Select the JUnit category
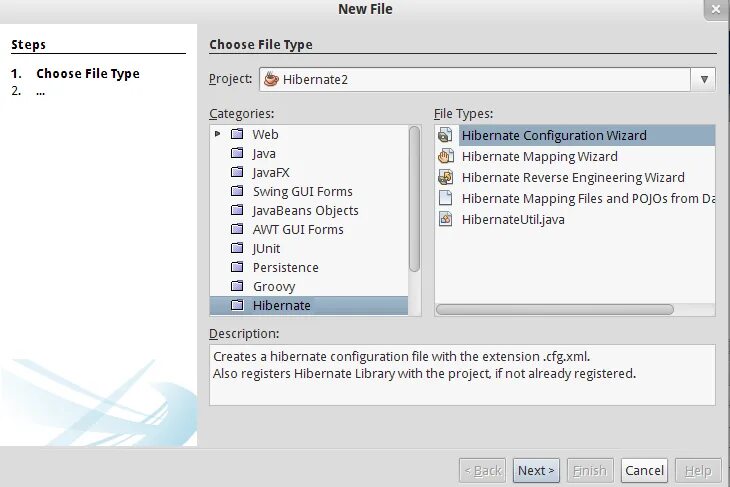This screenshot has width=730, height=487. click(x=266, y=249)
